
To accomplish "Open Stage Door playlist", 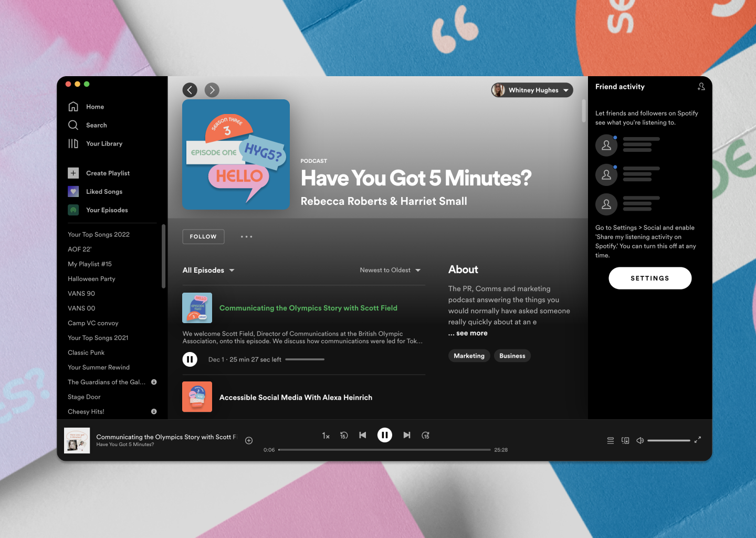I will tap(84, 397).
